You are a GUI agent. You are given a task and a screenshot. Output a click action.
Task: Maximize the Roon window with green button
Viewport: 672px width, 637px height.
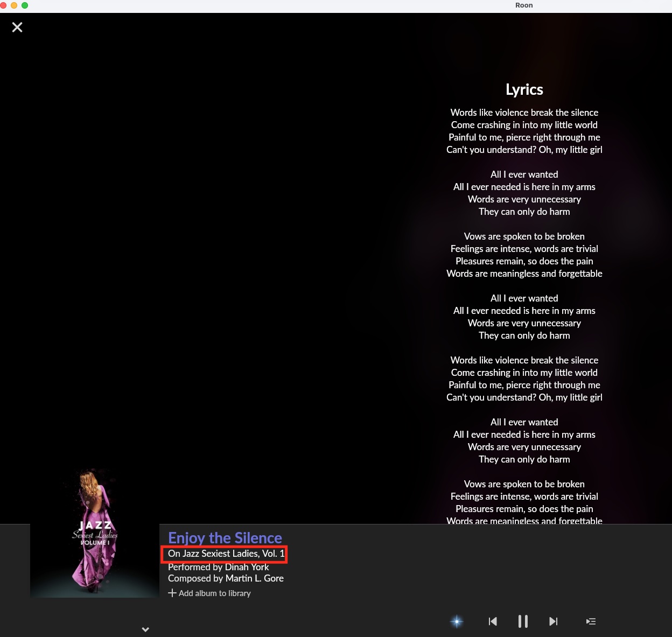tap(25, 5)
